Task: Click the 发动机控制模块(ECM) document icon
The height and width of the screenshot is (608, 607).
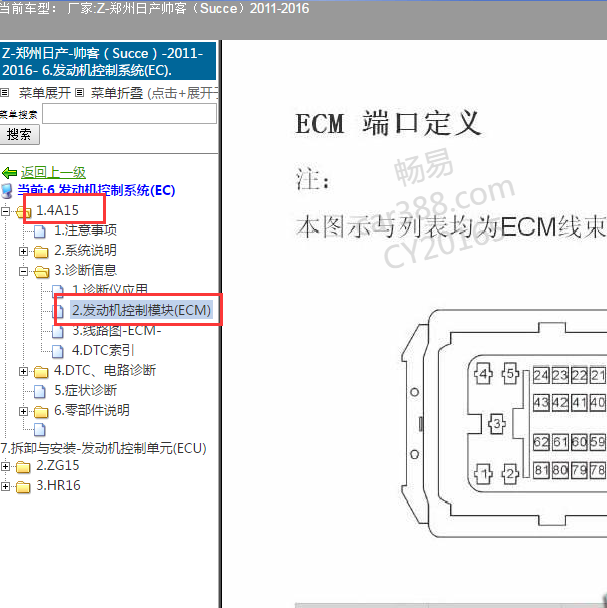Action: [59, 311]
